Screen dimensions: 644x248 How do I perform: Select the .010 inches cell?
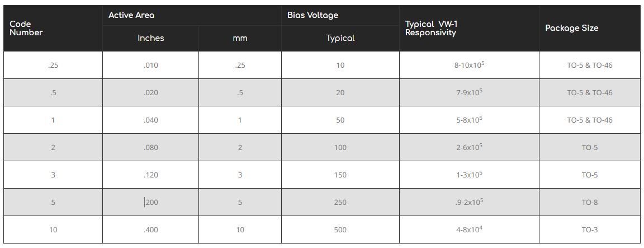[150, 65]
